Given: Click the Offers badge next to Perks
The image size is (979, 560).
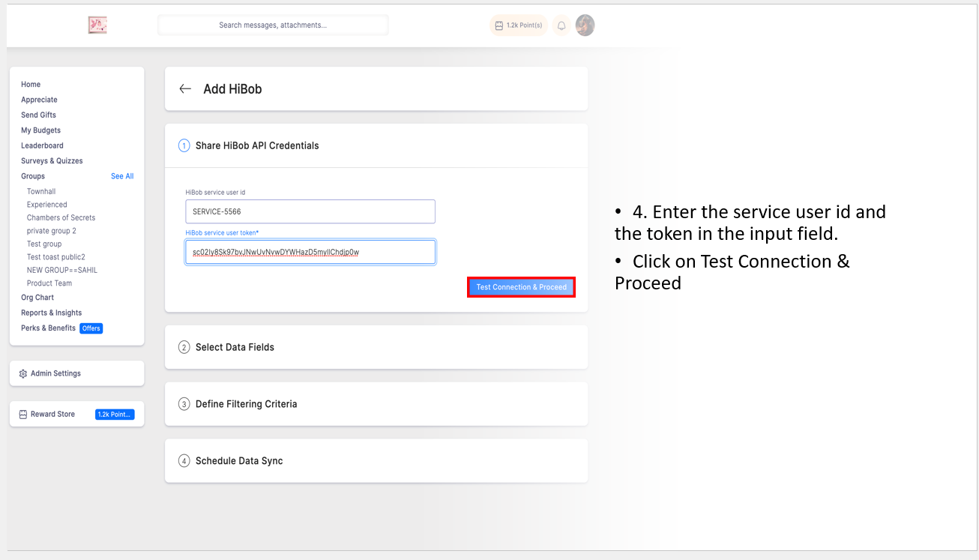Looking at the screenshot, I should pos(91,328).
